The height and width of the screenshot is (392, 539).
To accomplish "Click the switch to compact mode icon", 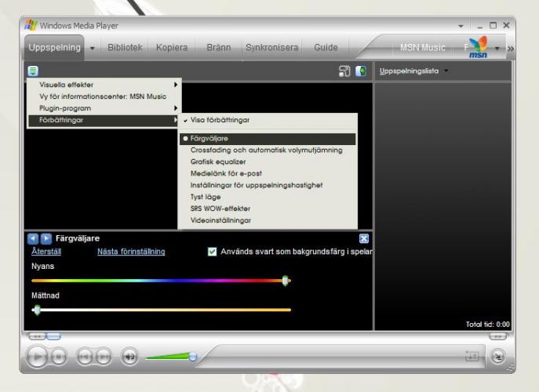I will point(499,357).
